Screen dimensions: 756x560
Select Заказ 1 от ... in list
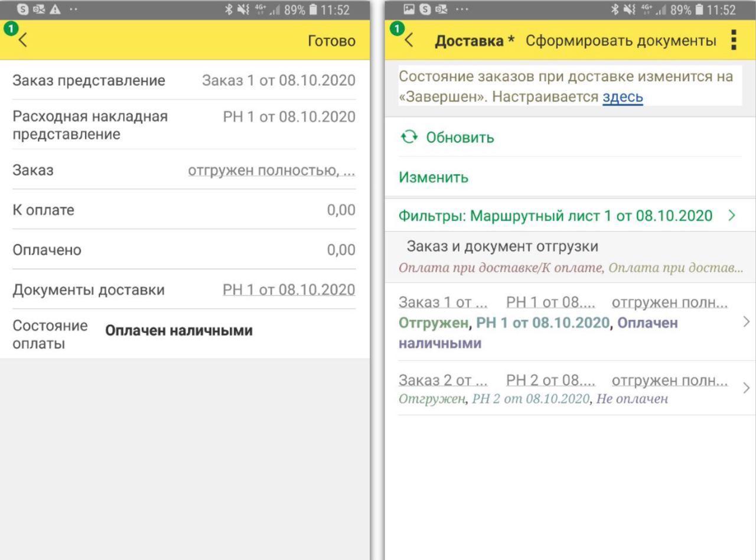pos(444,302)
